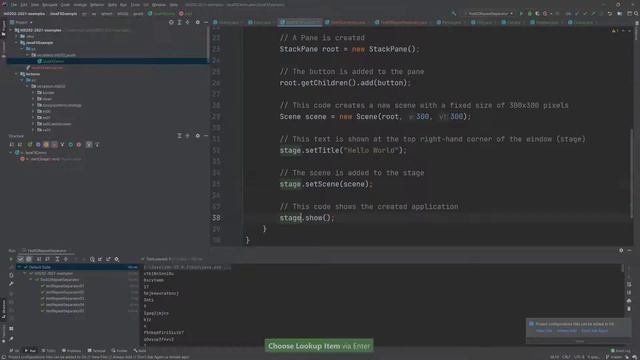The image size is (640, 360).
Task: Toggle sort alphabetically in Run toolbar
Action: pyautogui.click(x=39, y=259)
